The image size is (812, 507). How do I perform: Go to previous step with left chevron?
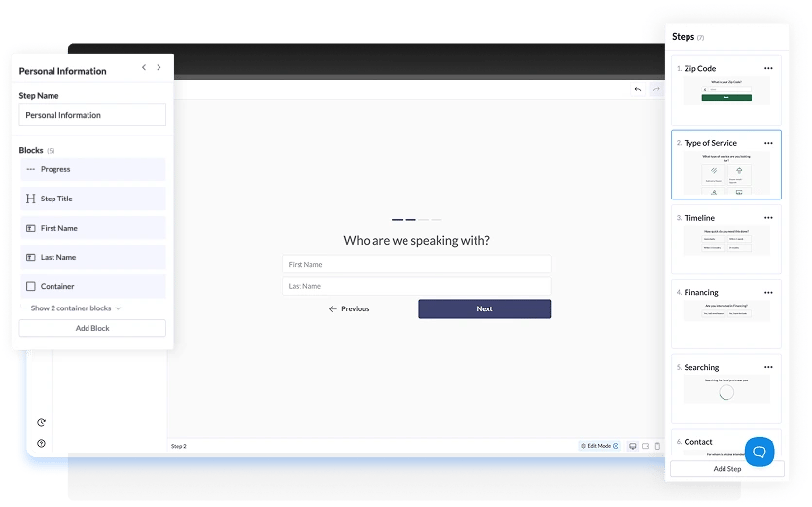point(144,68)
